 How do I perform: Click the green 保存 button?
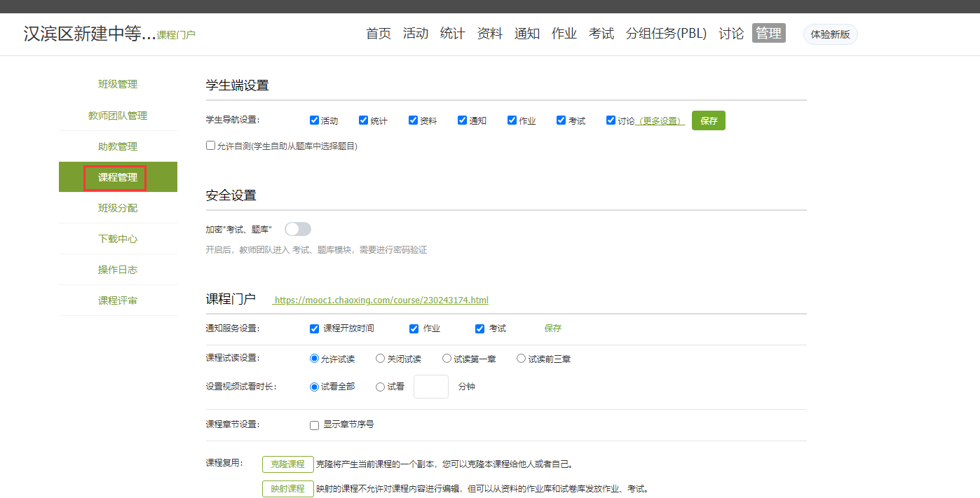708,120
